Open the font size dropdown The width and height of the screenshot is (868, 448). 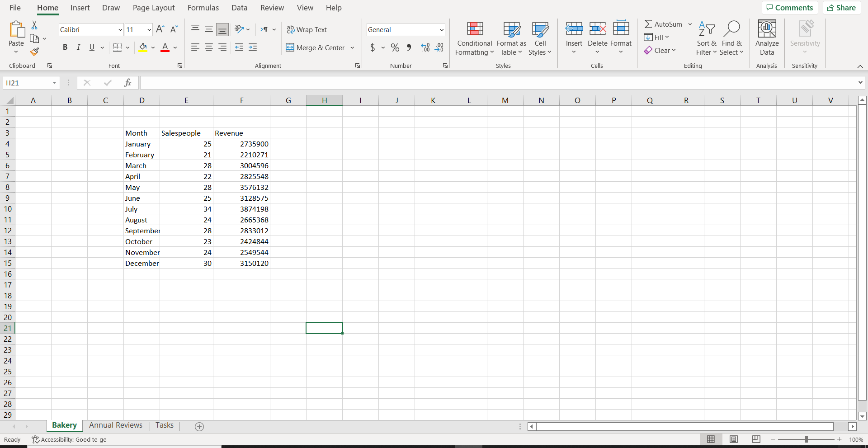point(149,30)
